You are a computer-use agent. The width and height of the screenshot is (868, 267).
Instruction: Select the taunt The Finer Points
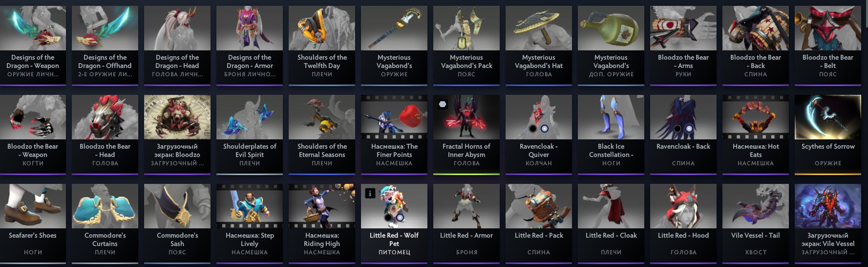[394, 135]
